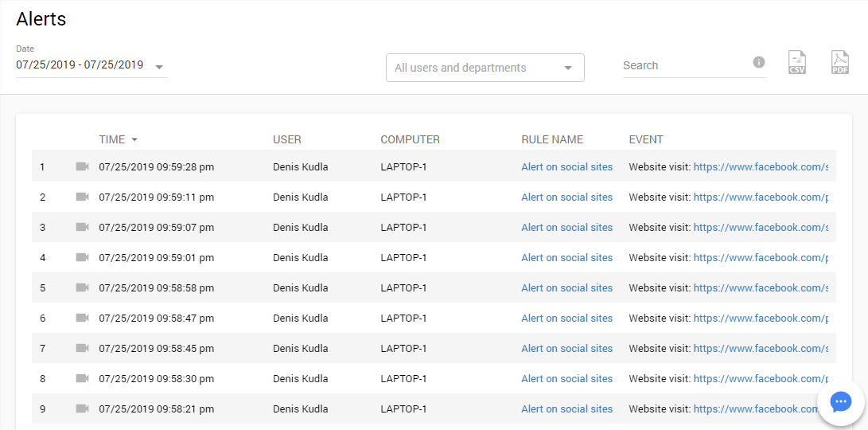This screenshot has width=868, height=430.
Task: Open camera recording of alert row 5
Action: (x=82, y=287)
